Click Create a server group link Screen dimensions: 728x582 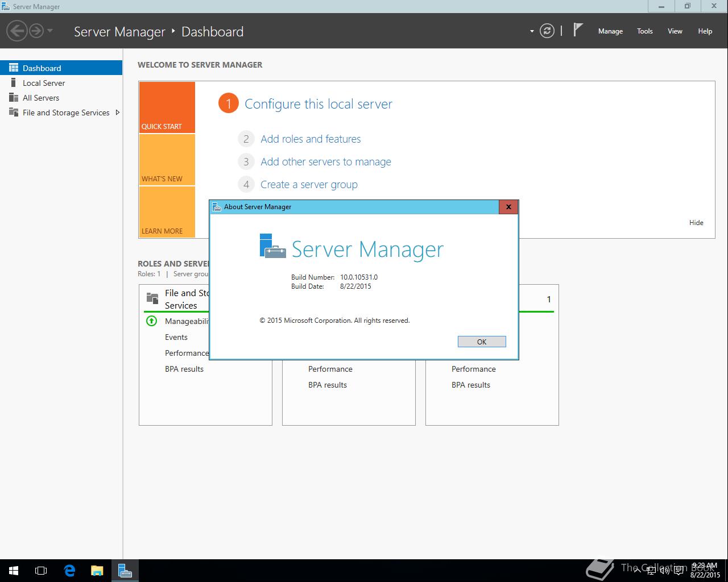pyautogui.click(x=309, y=185)
